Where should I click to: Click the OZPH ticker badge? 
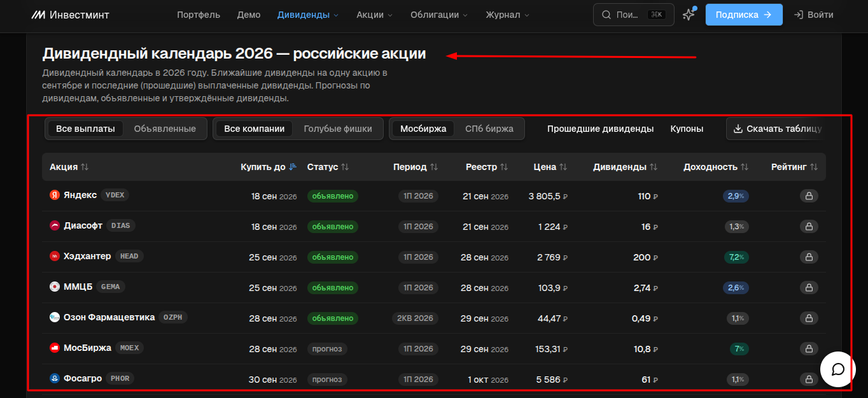173,317
